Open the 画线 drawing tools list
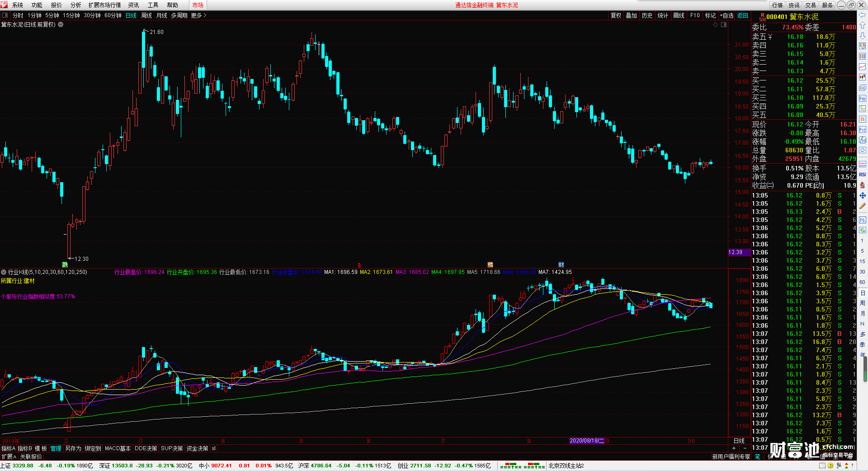 [x=679, y=15]
